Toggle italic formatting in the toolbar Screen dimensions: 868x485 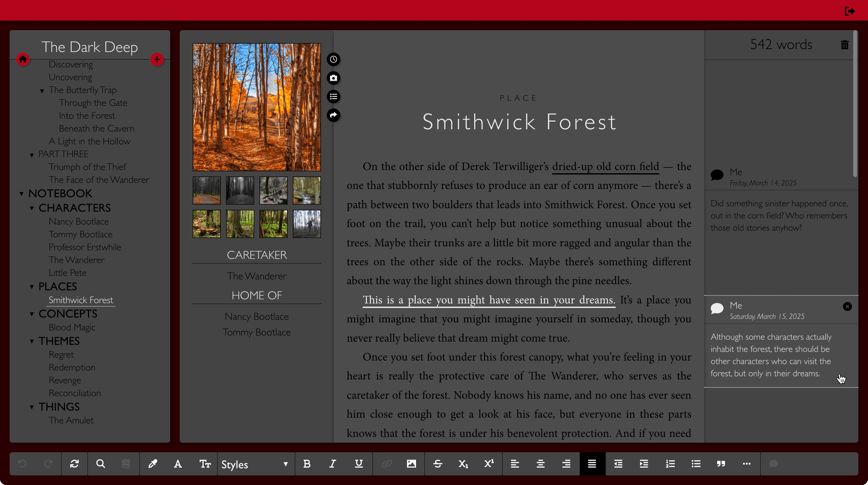pos(332,464)
